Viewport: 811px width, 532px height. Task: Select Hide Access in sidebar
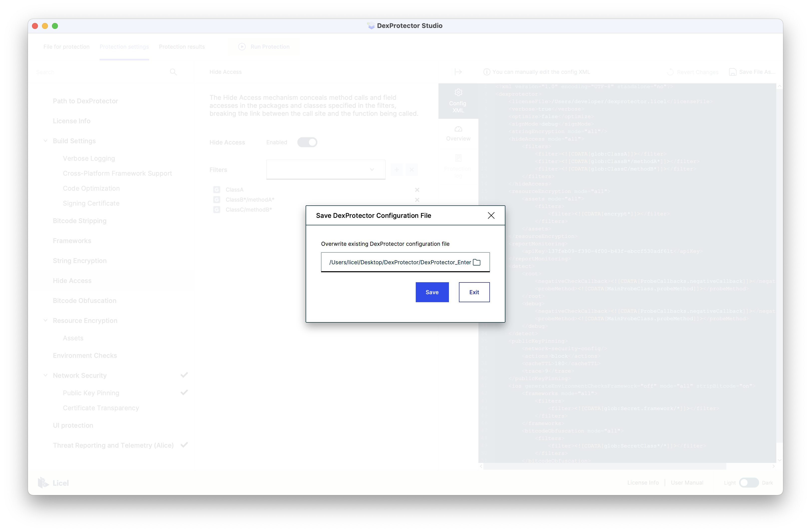click(x=72, y=281)
